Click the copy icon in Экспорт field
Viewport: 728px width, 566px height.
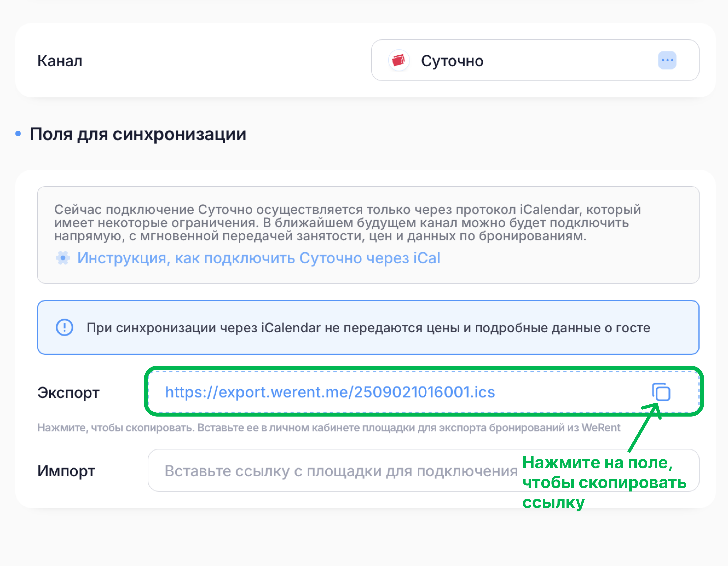tap(661, 392)
